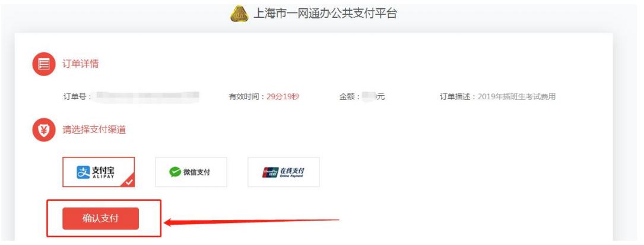Click the 确认支付 button
Image resolution: width=644 pixels, height=245 pixels.
click(x=101, y=218)
